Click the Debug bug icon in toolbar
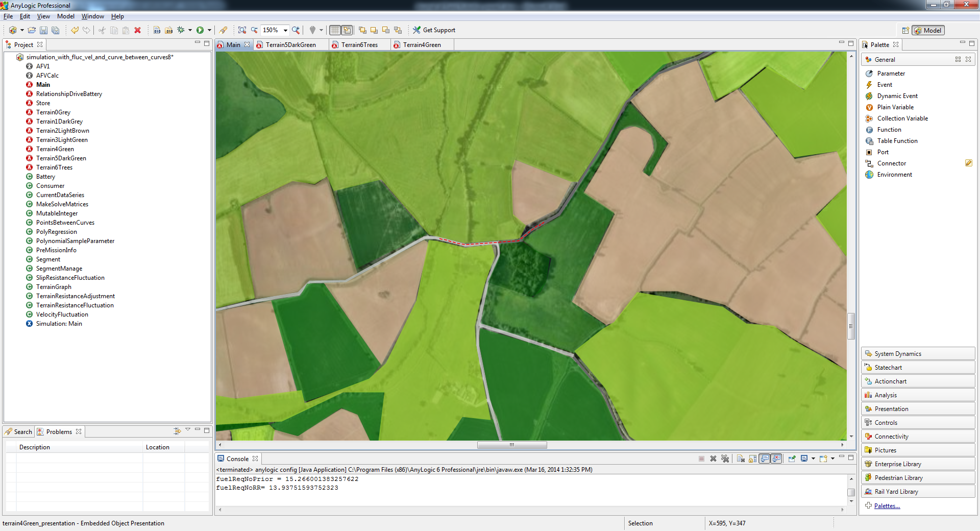980x531 pixels. point(181,31)
